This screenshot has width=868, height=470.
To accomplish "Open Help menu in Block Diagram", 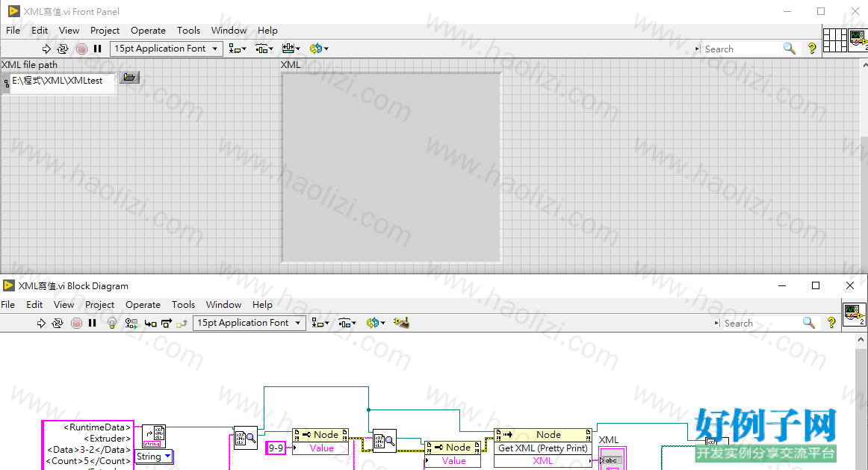I will point(262,304).
